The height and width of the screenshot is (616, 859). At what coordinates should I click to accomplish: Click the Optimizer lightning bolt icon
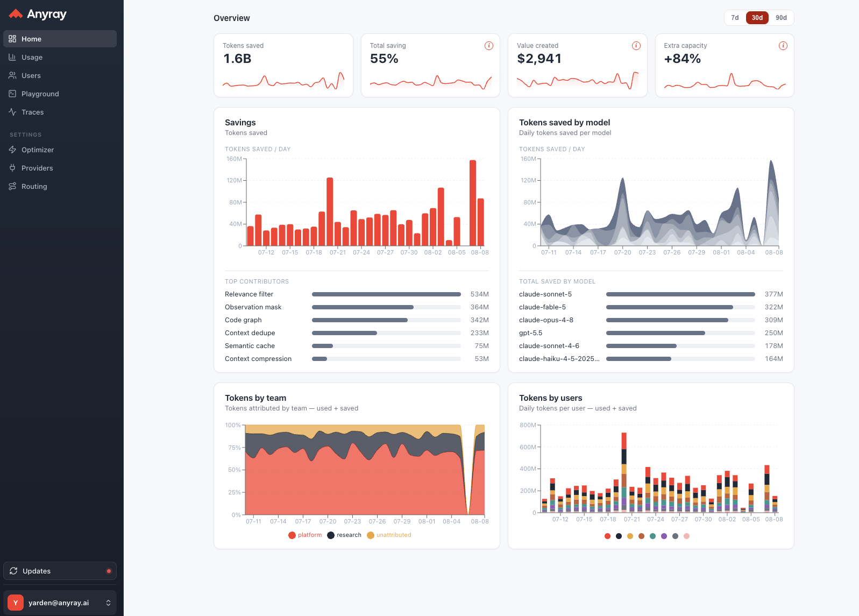12,150
